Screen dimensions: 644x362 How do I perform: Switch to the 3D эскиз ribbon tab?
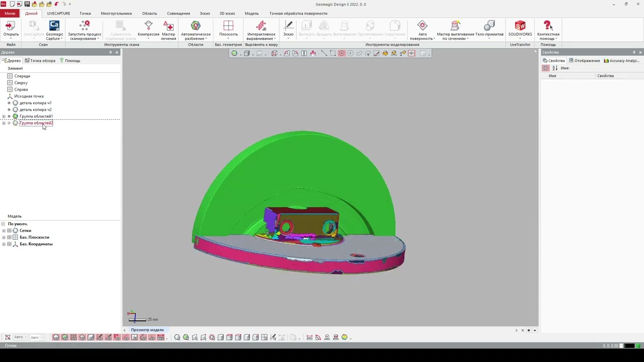[227, 14]
